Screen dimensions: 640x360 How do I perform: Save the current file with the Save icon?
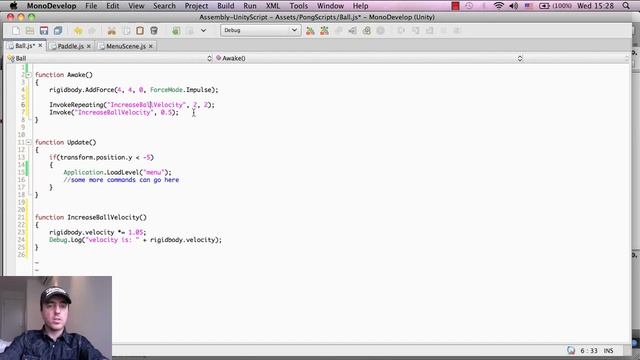tap(44, 31)
